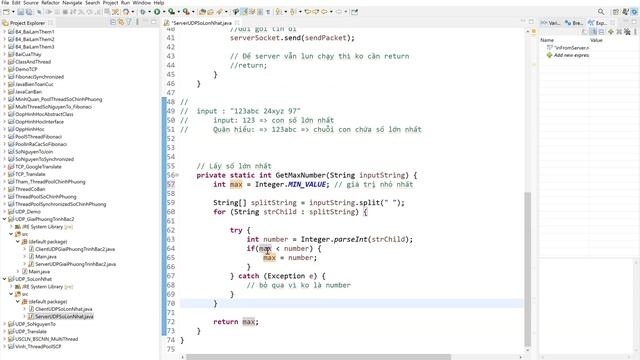The height and width of the screenshot is (360, 640).
Task: Click line 57 in the editor gutter
Action: click(x=171, y=184)
